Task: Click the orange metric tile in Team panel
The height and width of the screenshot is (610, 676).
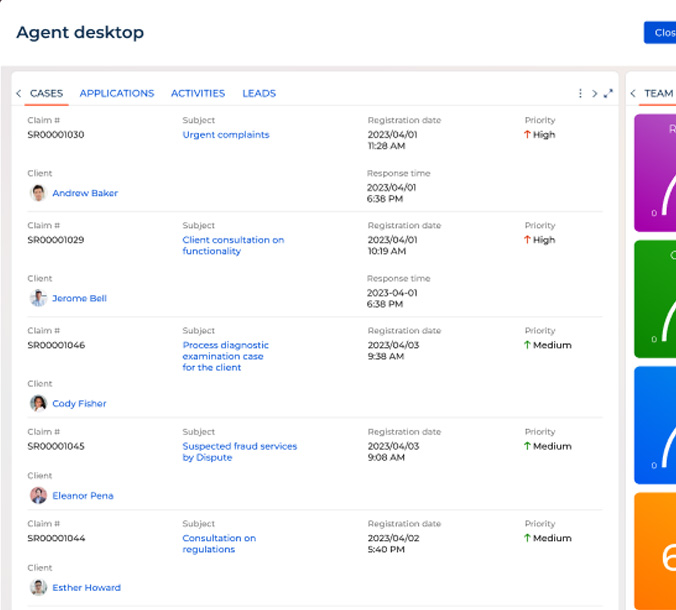Action: tap(655, 550)
